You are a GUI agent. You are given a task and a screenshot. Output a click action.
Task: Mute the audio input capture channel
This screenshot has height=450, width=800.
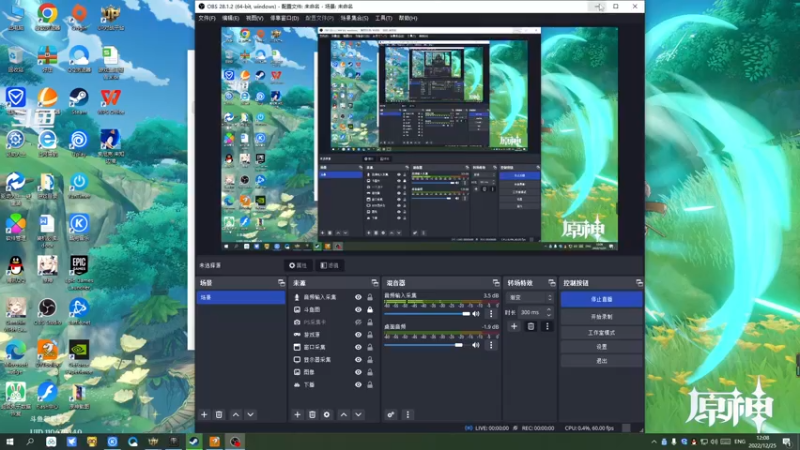pyautogui.click(x=476, y=314)
